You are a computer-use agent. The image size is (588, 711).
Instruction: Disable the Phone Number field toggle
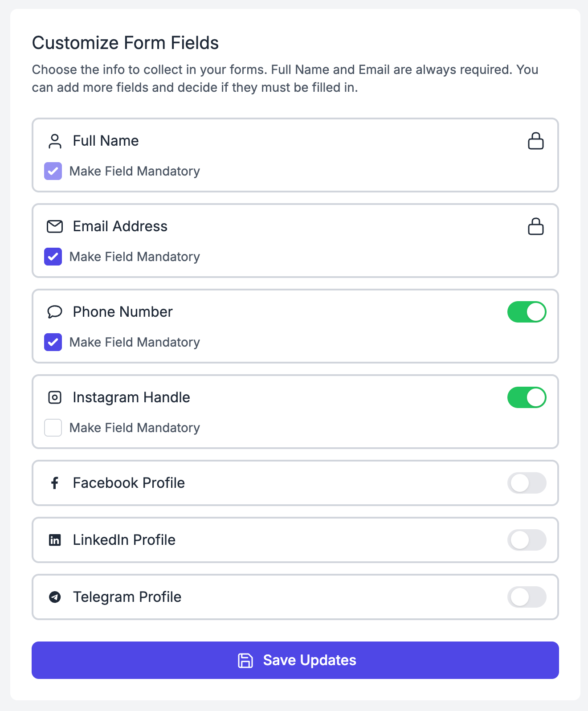tap(527, 312)
